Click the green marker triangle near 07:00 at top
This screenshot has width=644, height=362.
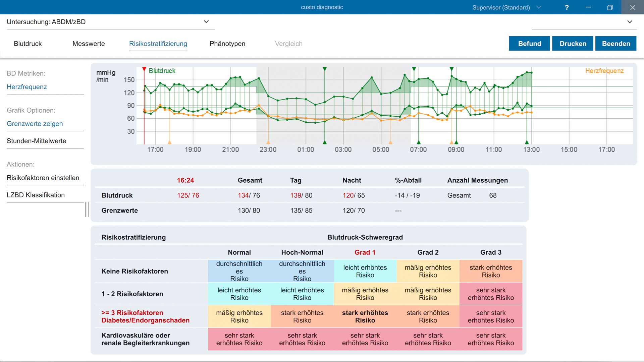(x=414, y=69)
